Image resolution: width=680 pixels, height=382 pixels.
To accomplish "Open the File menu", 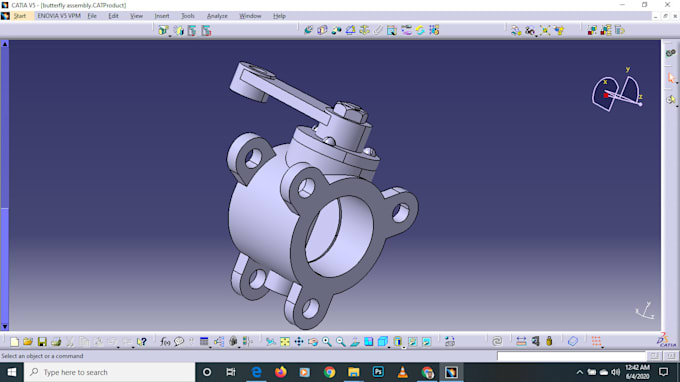I will click(x=92, y=16).
